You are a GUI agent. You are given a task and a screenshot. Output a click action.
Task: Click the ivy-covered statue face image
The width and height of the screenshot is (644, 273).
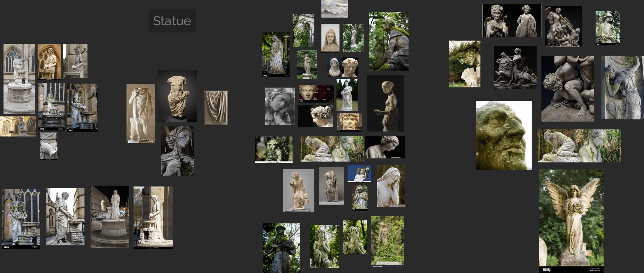(x=274, y=149)
